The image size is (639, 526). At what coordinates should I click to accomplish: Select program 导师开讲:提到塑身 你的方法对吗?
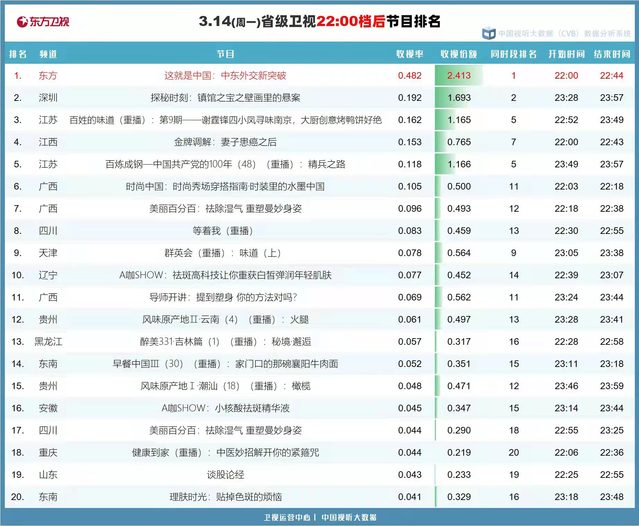[223, 297]
